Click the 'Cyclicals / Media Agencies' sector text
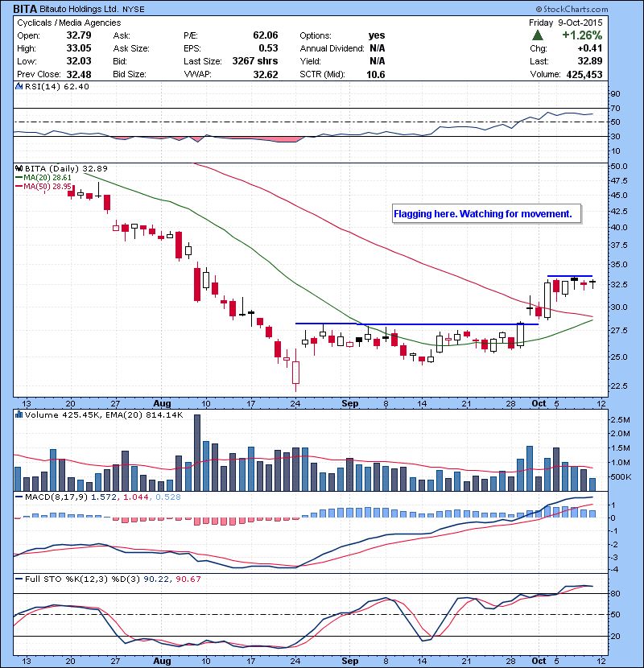 (x=69, y=23)
